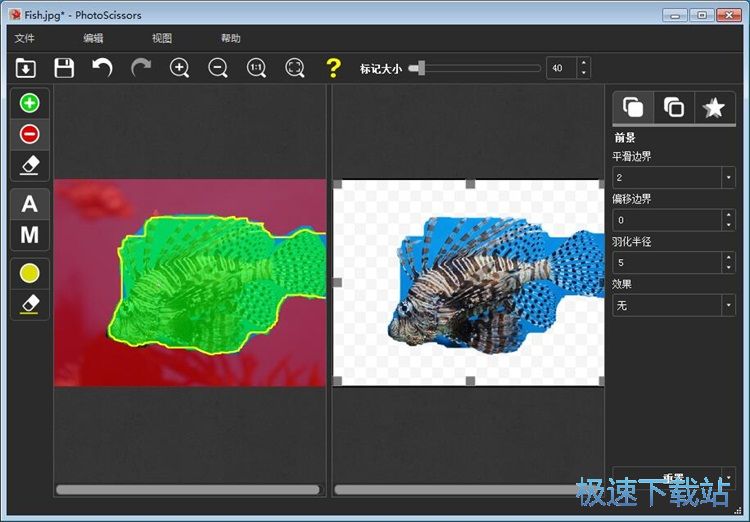The width and height of the screenshot is (750, 522).
Task: Switch to manual mode M button
Action: click(30, 235)
